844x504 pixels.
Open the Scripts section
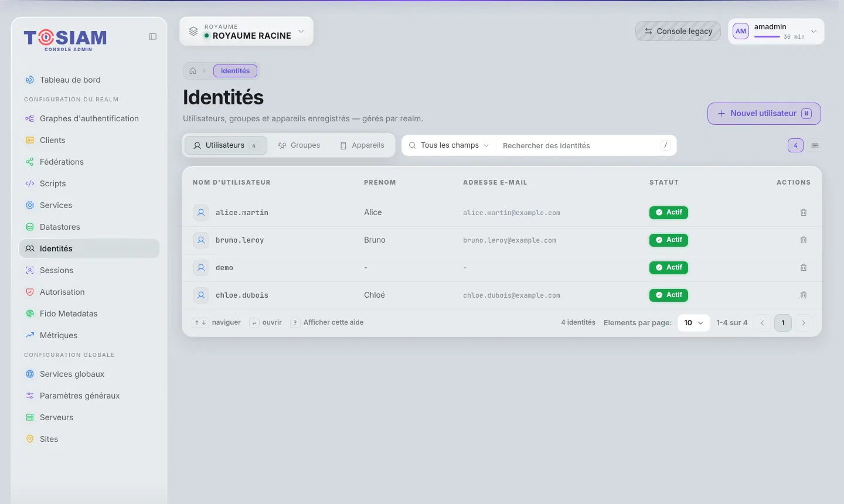[89, 183]
